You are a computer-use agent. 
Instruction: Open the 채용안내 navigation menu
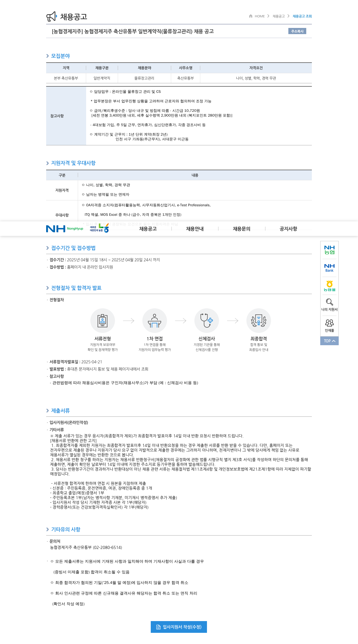click(195, 229)
